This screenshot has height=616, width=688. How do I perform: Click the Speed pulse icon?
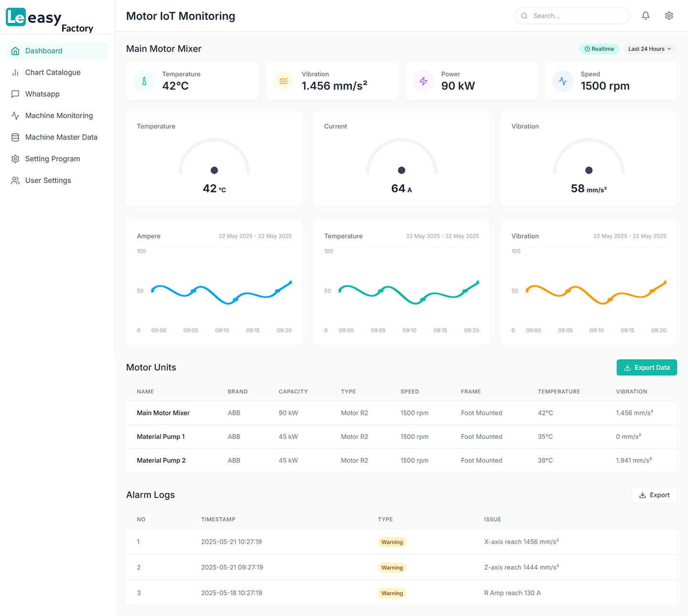coord(563,81)
